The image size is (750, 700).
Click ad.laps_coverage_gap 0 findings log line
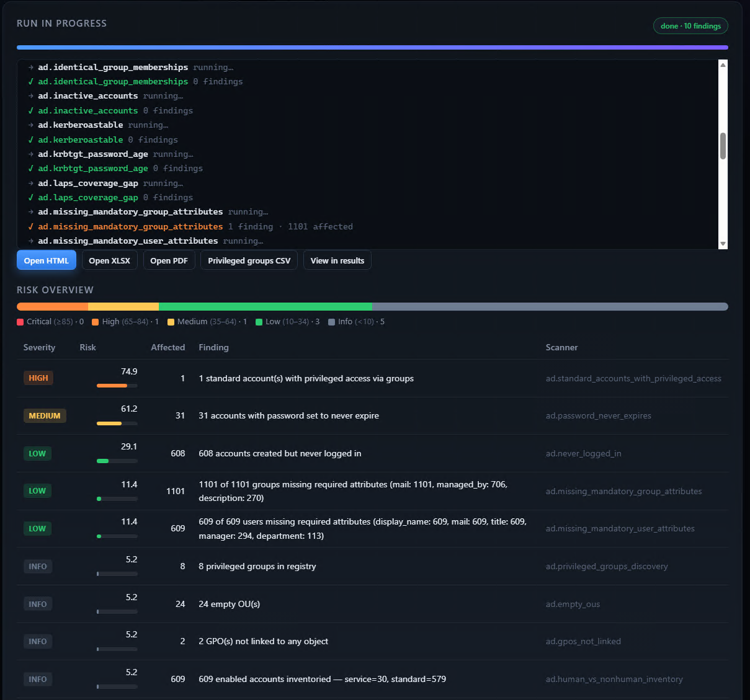110,198
